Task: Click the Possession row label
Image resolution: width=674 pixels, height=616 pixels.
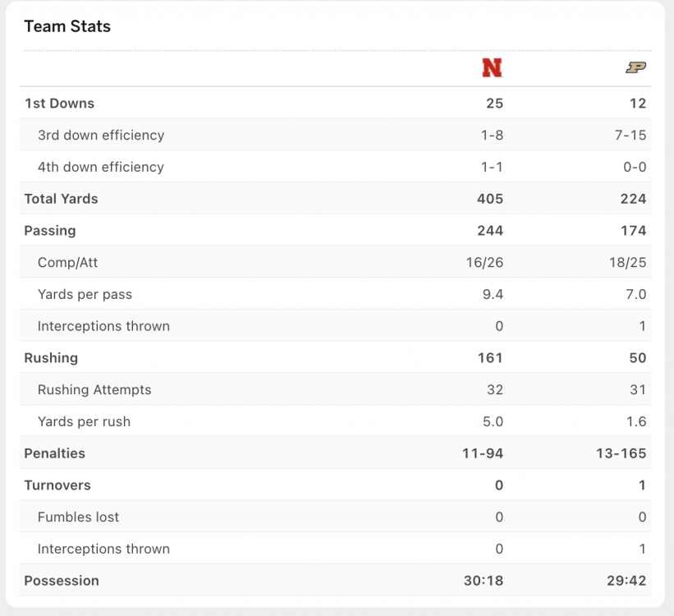Action: tap(62, 581)
